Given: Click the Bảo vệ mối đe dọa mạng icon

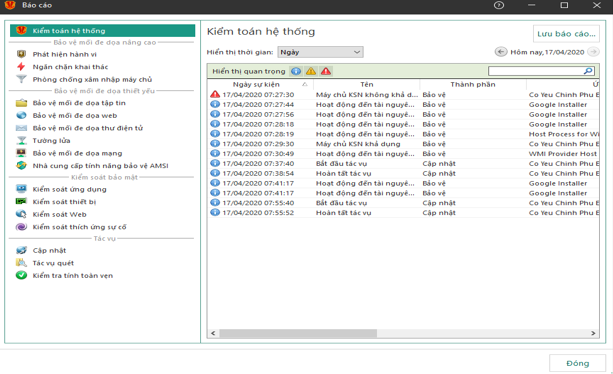Looking at the screenshot, I should (x=21, y=153).
